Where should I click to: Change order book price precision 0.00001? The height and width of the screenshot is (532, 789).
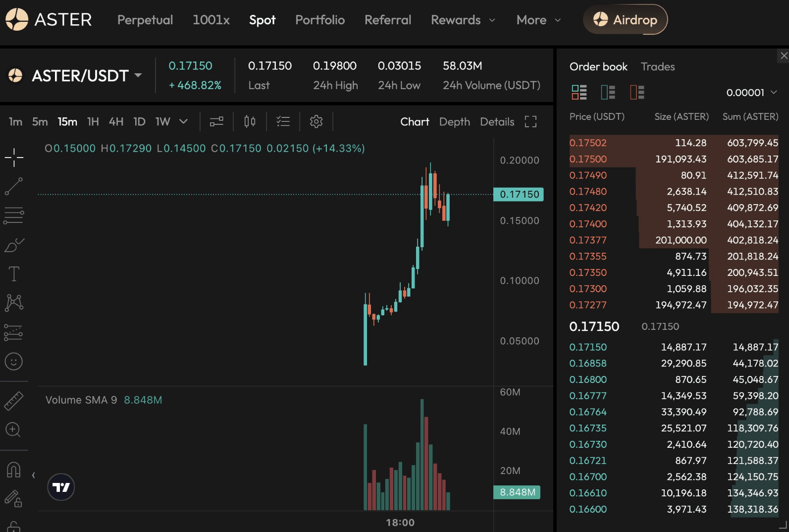click(x=751, y=93)
